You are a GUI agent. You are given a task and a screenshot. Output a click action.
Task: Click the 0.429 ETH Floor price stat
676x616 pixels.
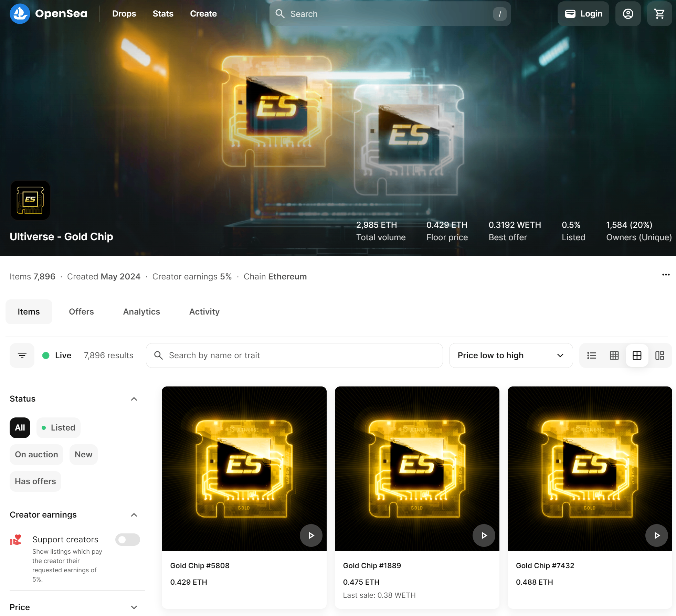click(447, 231)
